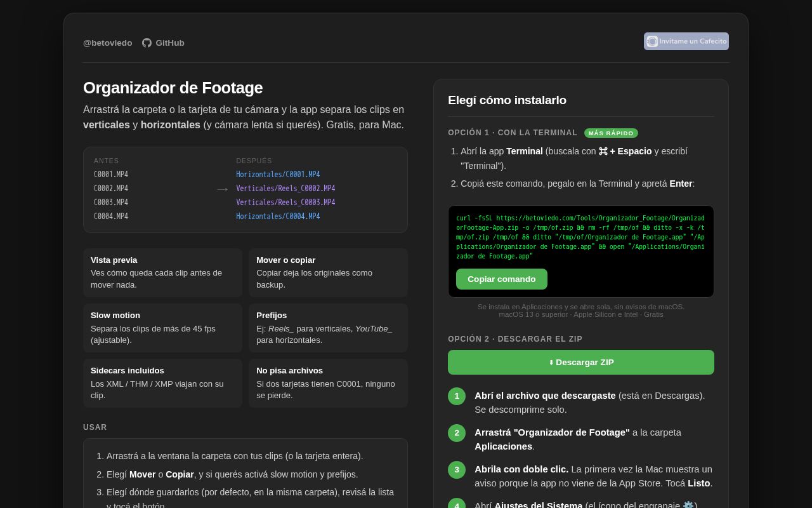Click the Mover o copiar feature card

pos(328,272)
